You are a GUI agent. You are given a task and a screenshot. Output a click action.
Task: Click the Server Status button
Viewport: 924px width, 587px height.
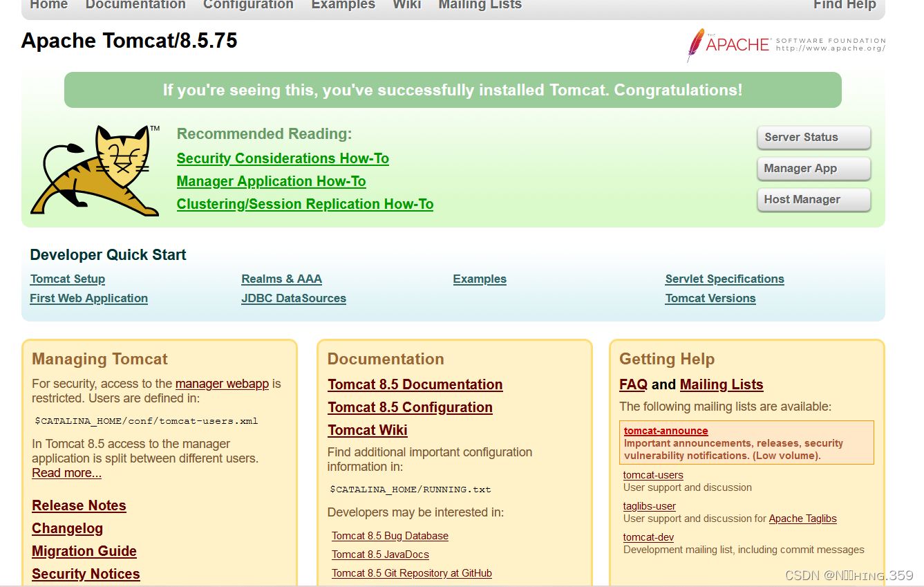pyautogui.click(x=813, y=138)
